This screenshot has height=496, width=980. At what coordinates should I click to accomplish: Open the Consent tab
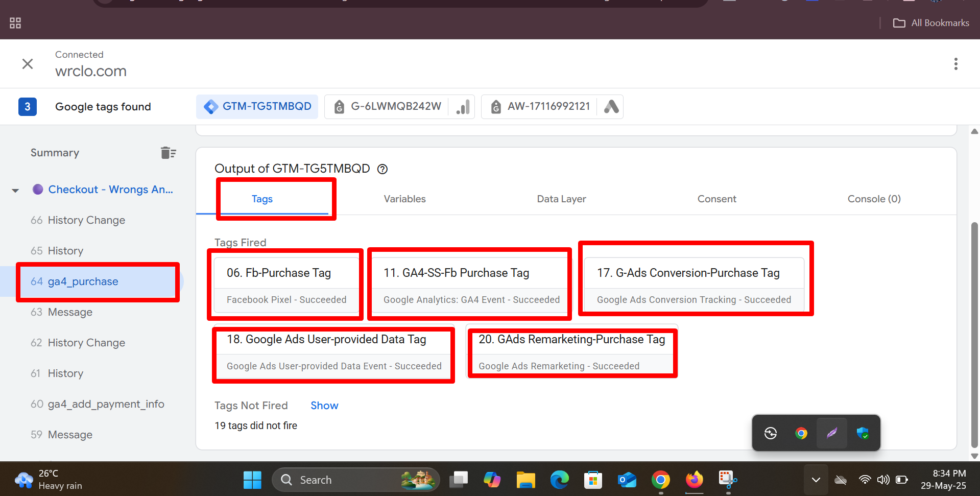(716, 199)
